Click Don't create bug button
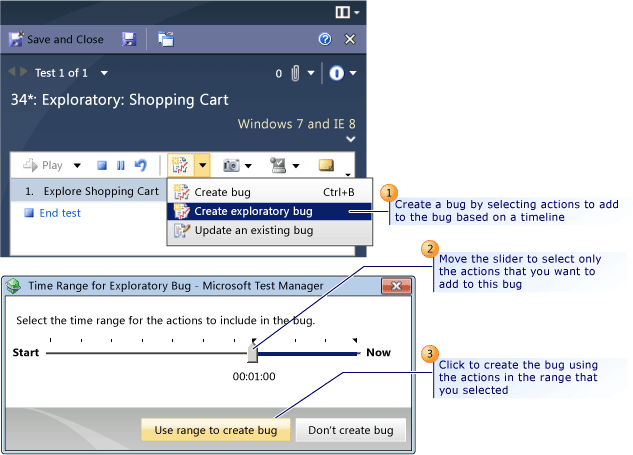 (351, 430)
